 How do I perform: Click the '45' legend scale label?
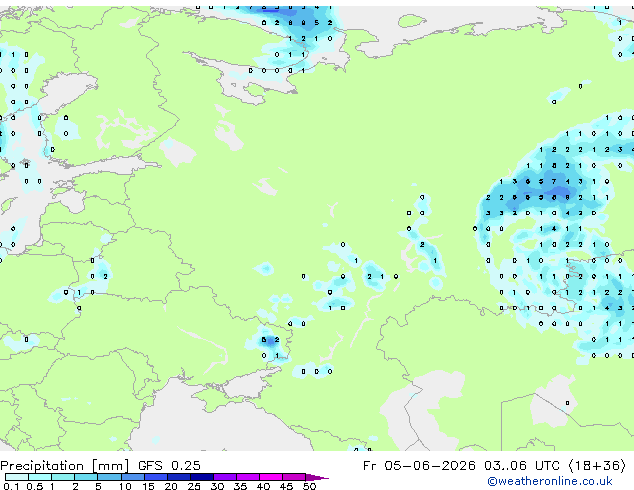click(x=286, y=486)
